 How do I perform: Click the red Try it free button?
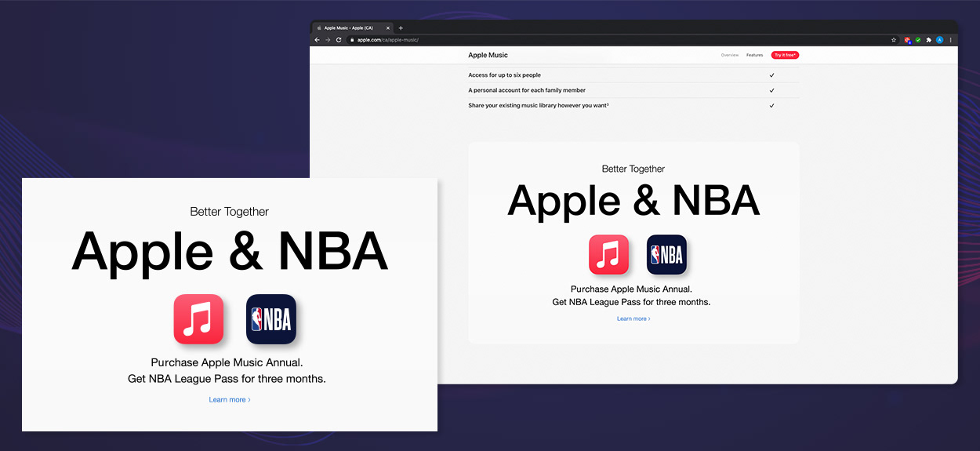coord(785,56)
